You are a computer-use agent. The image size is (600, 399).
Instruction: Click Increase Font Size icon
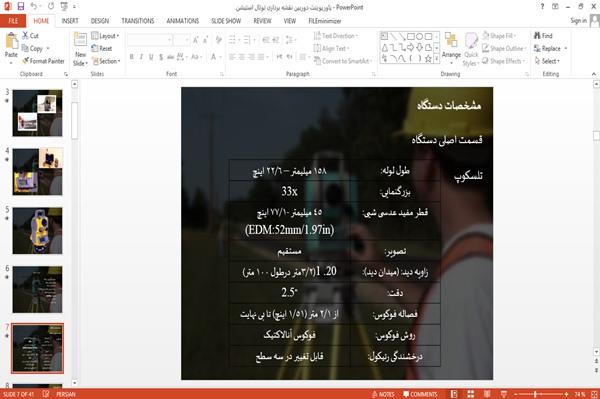coord(196,39)
